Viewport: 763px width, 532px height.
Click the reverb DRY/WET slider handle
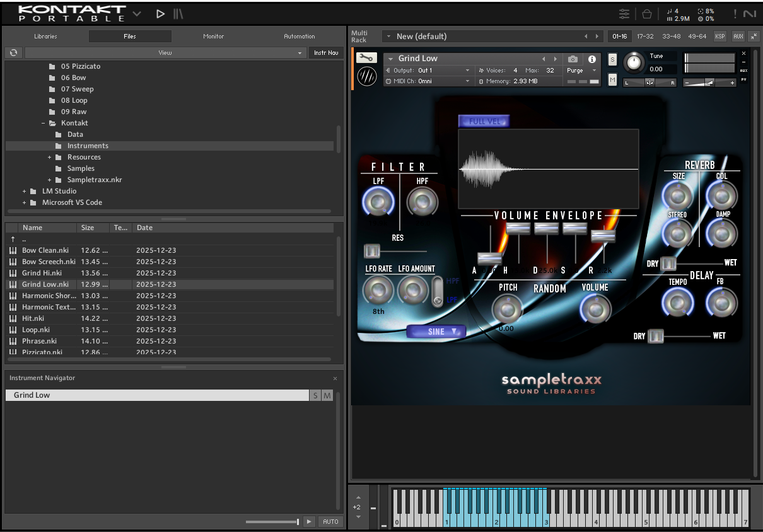click(x=668, y=263)
